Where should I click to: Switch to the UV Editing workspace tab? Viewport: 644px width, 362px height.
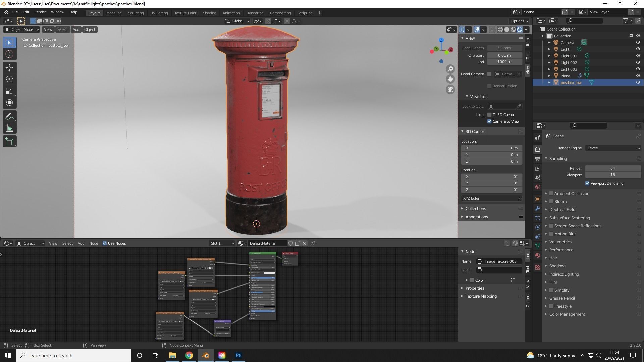click(x=159, y=13)
